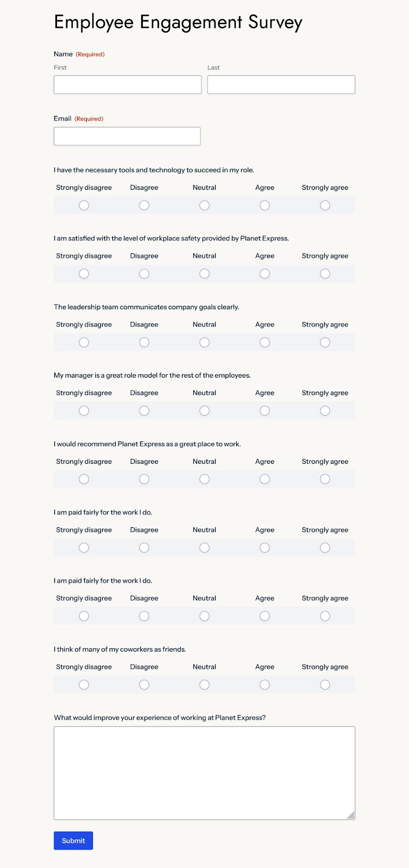Click the textarea resize handle corner
This screenshot has width=409, height=868.
pos(351,815)
